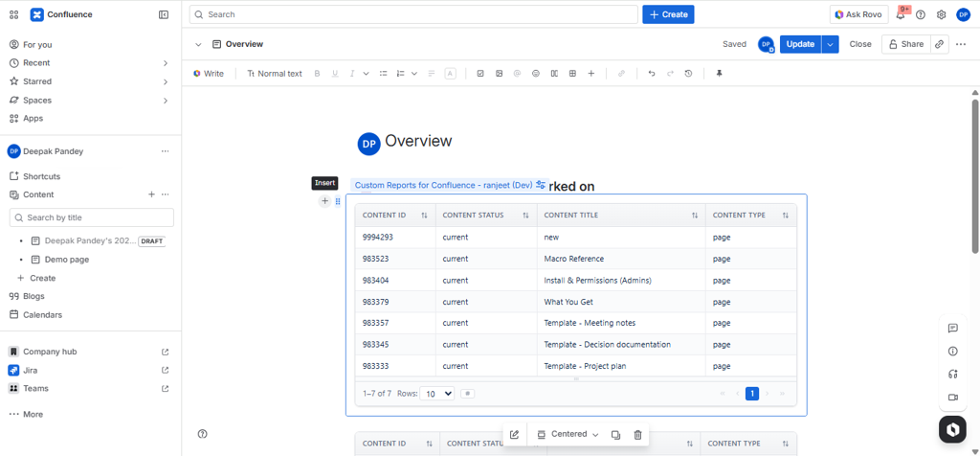Open the version history clock icon
980x456 pixels.
pyautogui.click(x=688, y=73)
